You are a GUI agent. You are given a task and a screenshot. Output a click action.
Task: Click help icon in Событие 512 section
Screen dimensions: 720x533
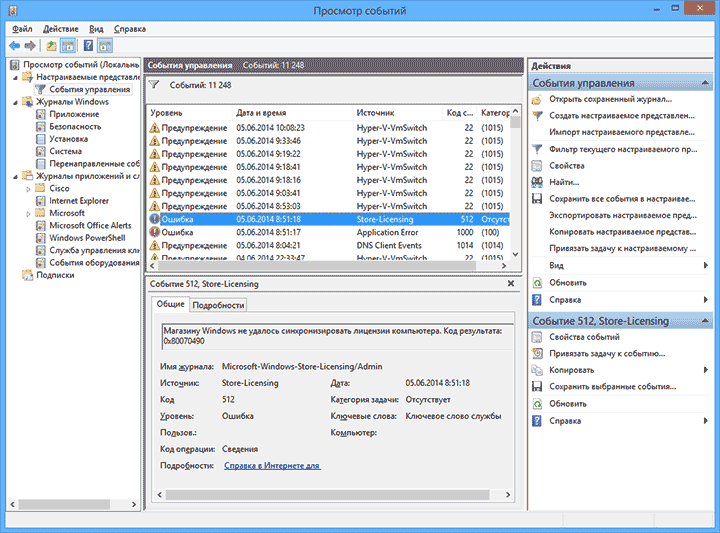pos(537,421)
